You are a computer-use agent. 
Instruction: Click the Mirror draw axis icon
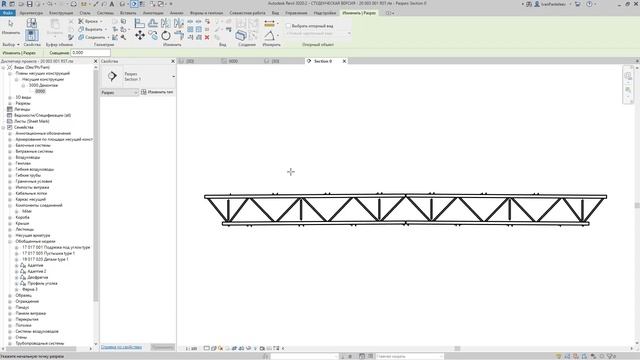(179, 23)
